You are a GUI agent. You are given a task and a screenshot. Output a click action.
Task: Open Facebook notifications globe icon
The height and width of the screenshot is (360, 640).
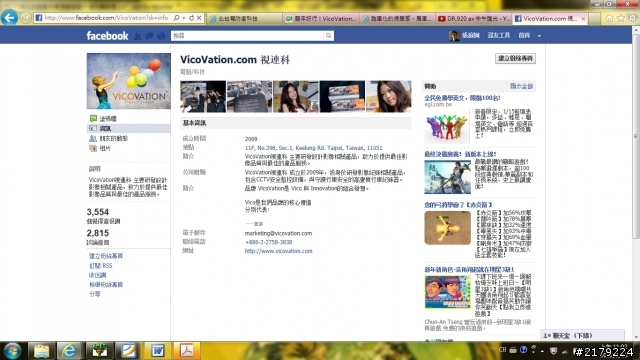(x=161, y=36)
